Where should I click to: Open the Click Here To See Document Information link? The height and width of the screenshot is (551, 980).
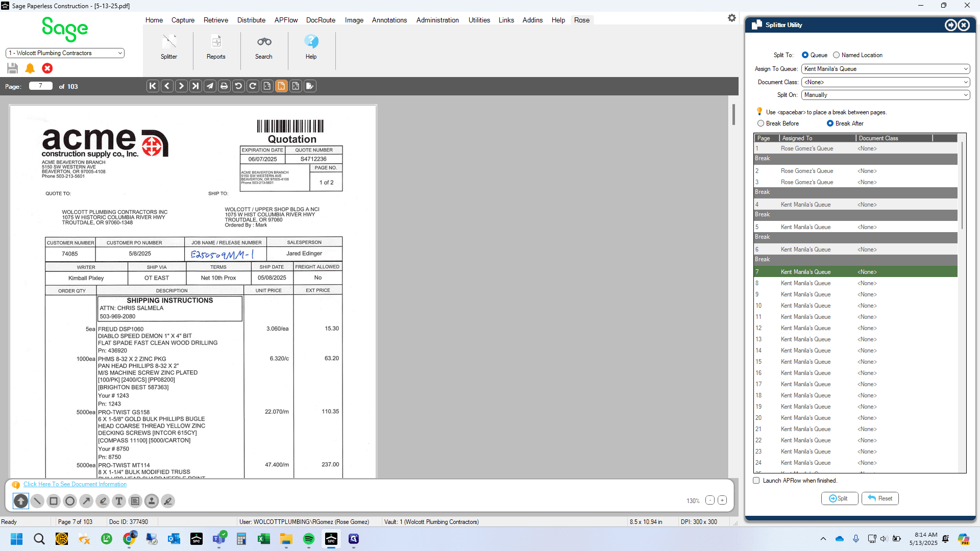(x=75, y=484)
